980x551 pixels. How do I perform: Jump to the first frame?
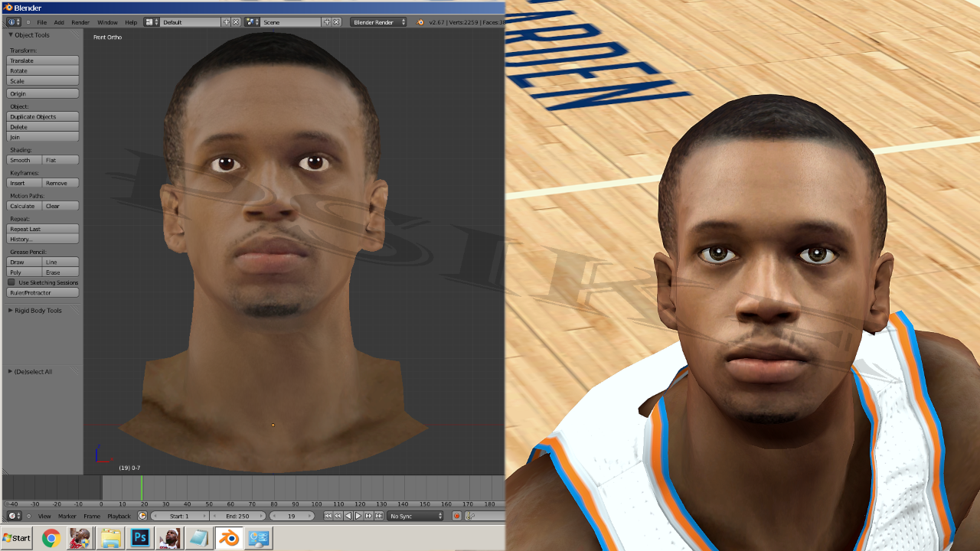[328, 516]
